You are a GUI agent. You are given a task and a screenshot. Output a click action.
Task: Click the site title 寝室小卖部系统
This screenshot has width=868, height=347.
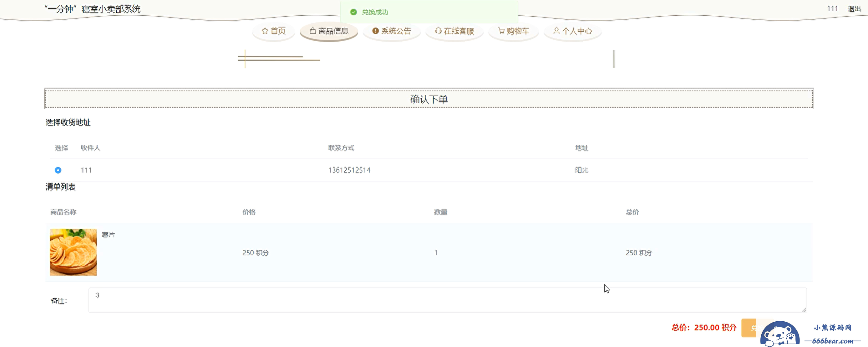tap(111, 9)
